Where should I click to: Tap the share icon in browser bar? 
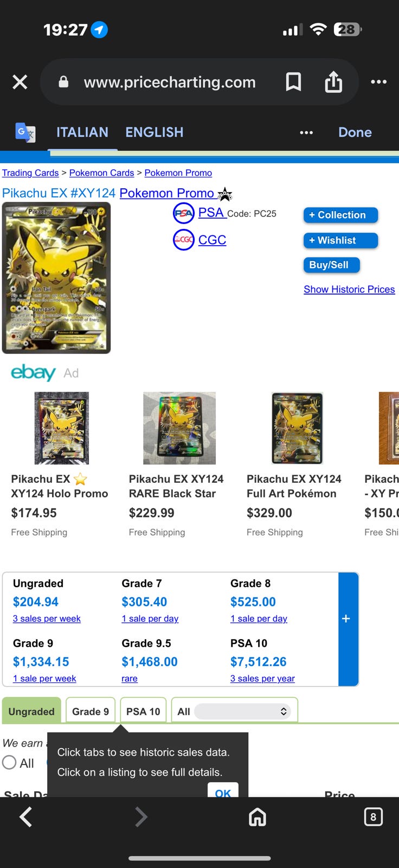click(333, 82)
